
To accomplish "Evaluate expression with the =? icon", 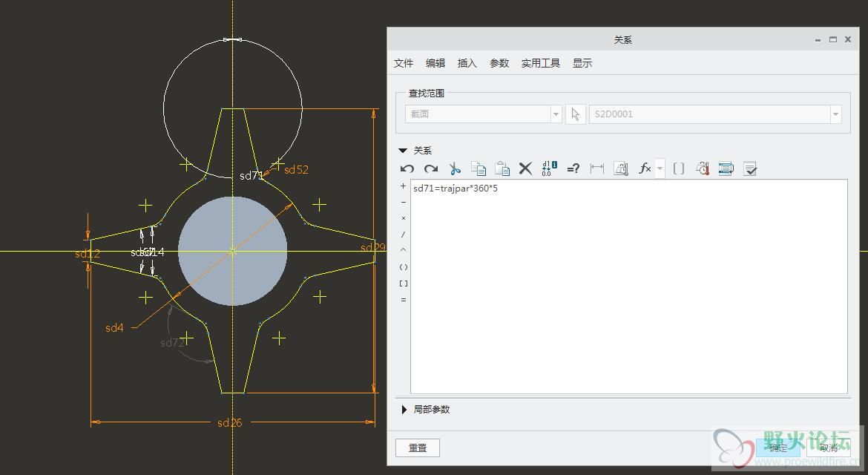I will click(573, 168).
